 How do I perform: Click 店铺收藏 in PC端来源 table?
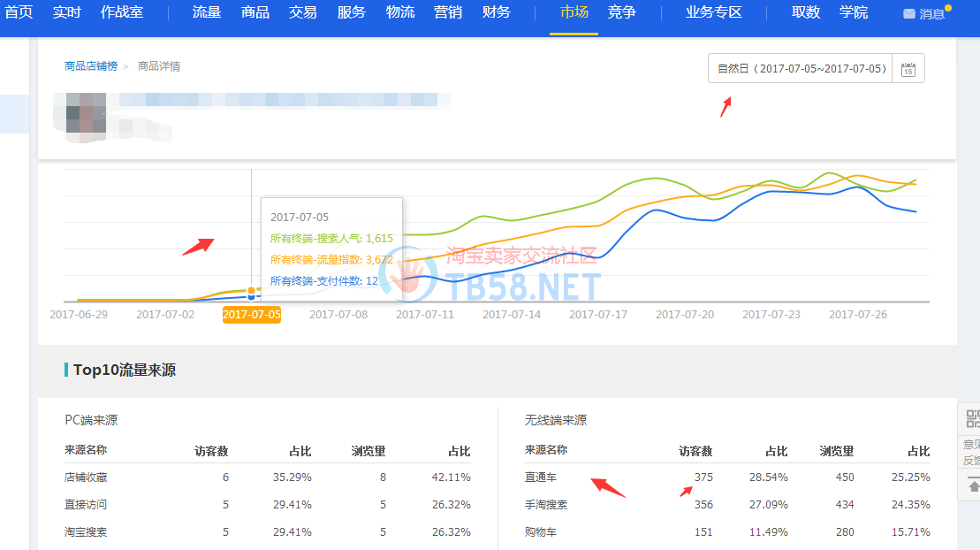pos(86,477)
